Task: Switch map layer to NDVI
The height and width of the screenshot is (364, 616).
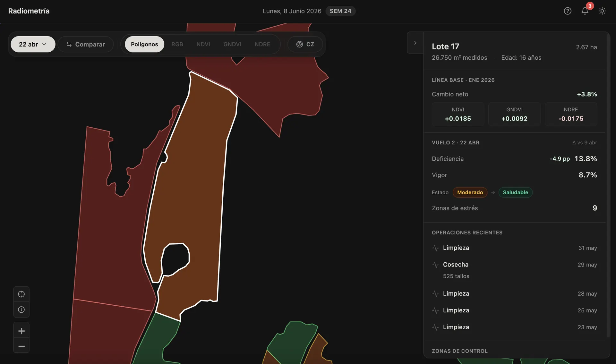Action: point(203,44)
